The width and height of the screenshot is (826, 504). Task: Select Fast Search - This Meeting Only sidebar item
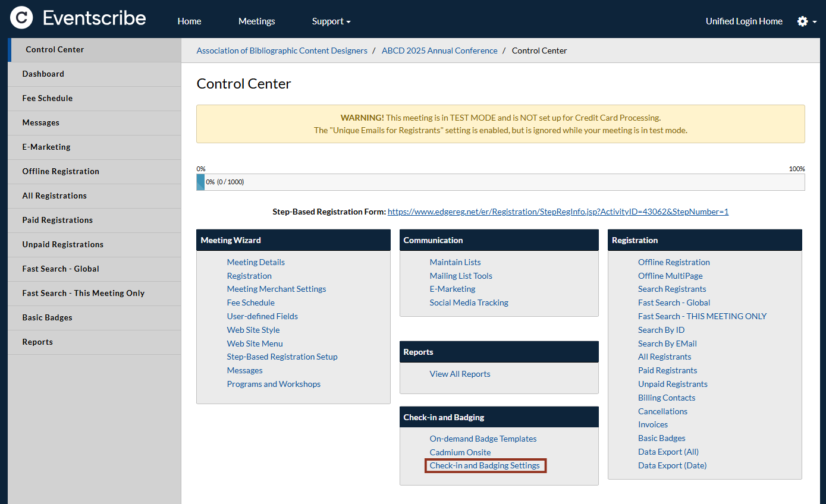pyautogui.click(x=95, y=294)
